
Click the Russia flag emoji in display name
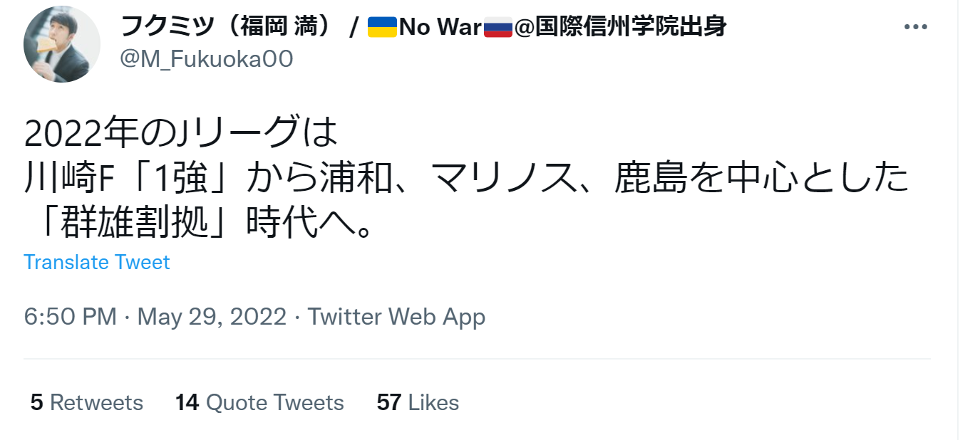[498, 27]
